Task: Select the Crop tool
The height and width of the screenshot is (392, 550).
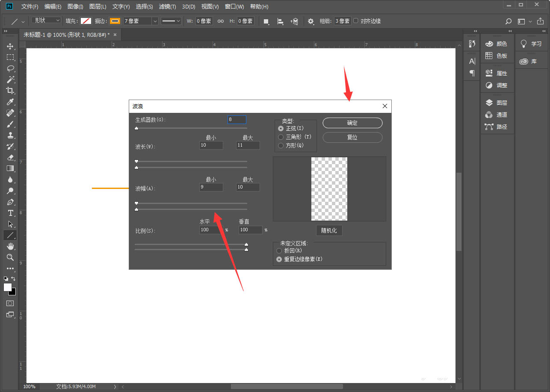Action: click(x=10, y=91)
